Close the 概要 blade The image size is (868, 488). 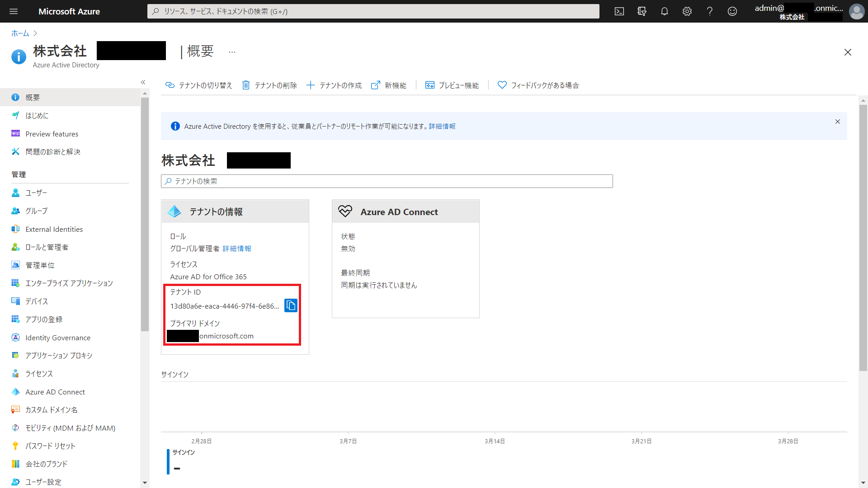click(848, 52)
